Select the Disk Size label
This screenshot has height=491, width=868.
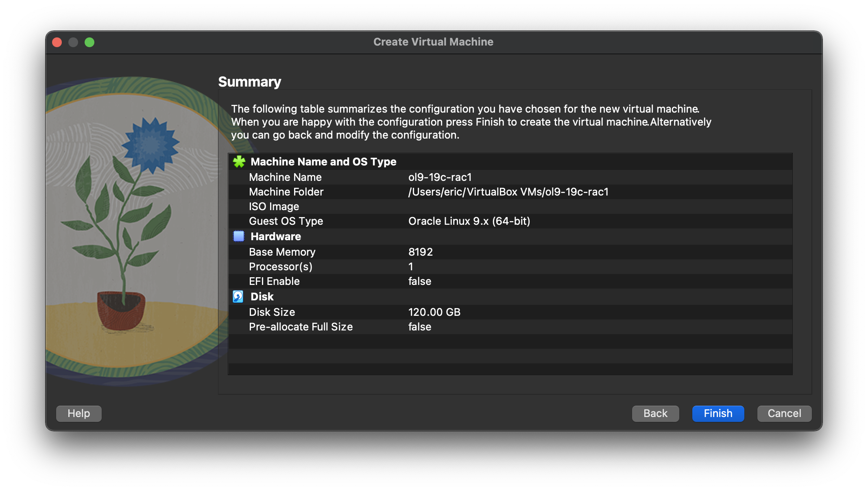(x=272, y=312)
